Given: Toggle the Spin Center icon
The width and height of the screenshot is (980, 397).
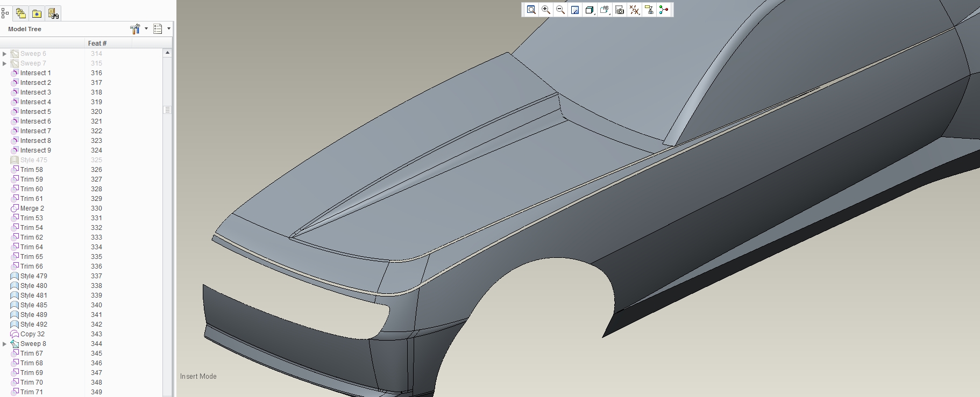Looking at the screenshot, I should coord(664,10).
